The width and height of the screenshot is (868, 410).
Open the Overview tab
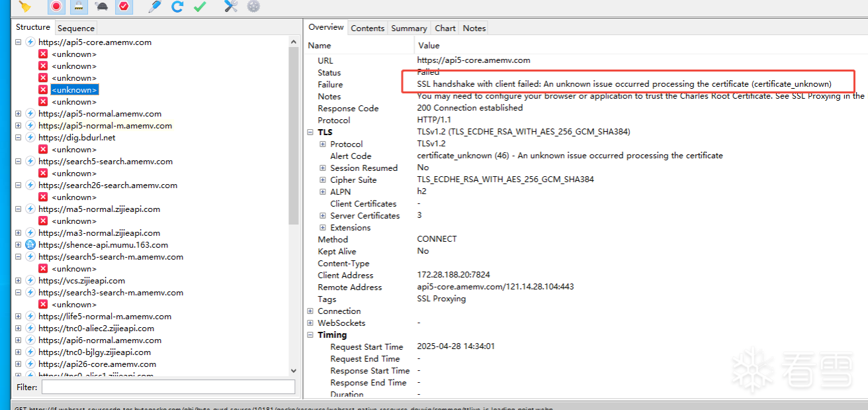click(326, 27)
